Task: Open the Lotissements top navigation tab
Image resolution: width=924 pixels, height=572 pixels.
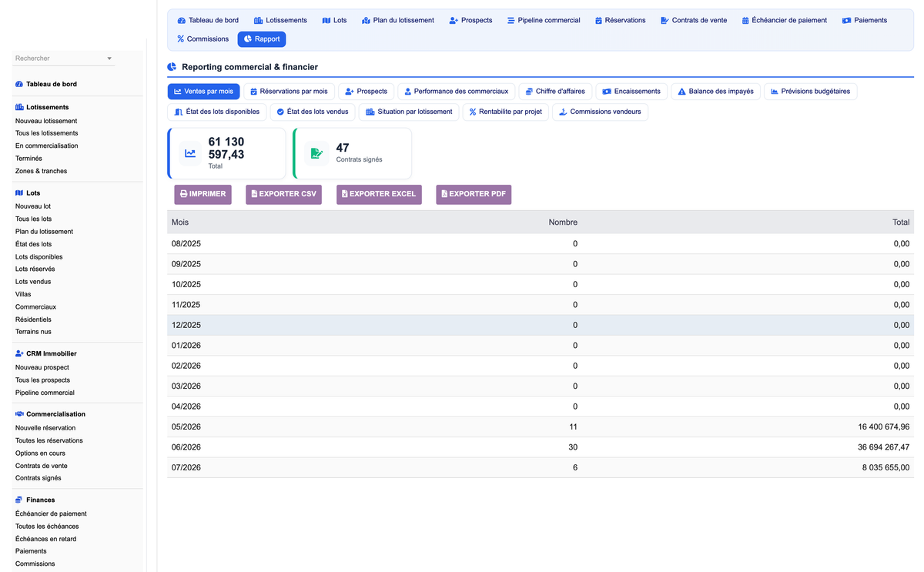Action: 280,20
